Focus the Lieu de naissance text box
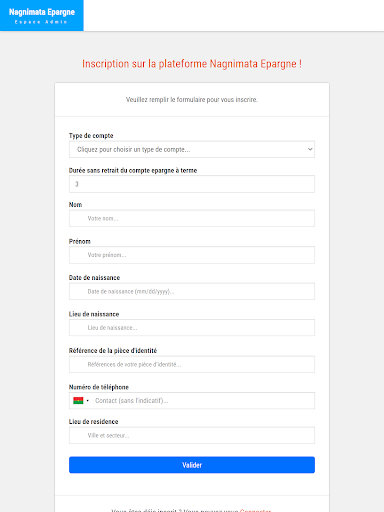 point(192,328)
